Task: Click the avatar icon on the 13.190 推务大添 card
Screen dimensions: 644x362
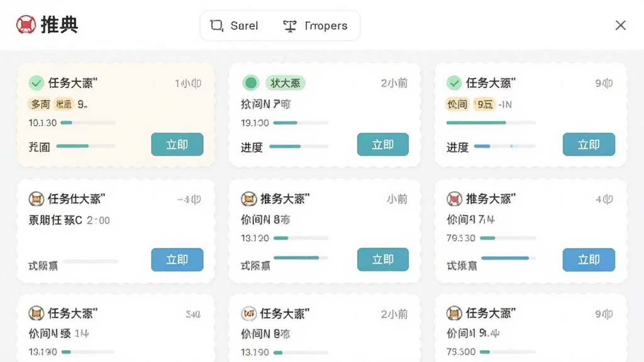Action: (248, 199)
